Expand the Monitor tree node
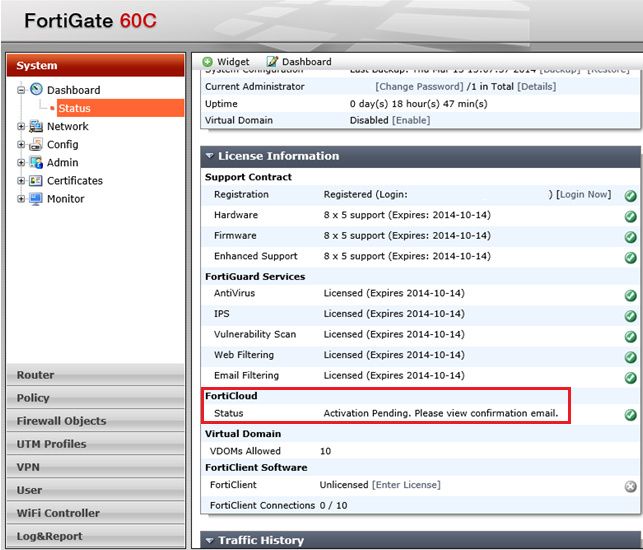 click(x=21, y=199)
